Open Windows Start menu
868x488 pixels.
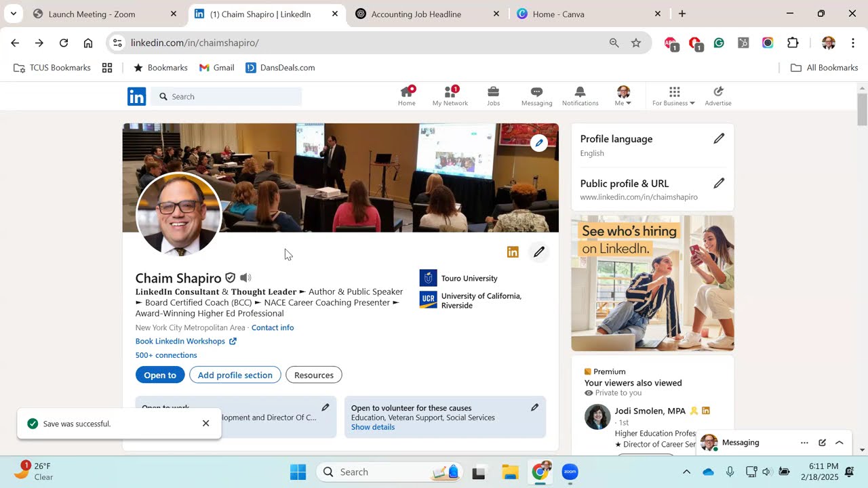click(298, 472)
